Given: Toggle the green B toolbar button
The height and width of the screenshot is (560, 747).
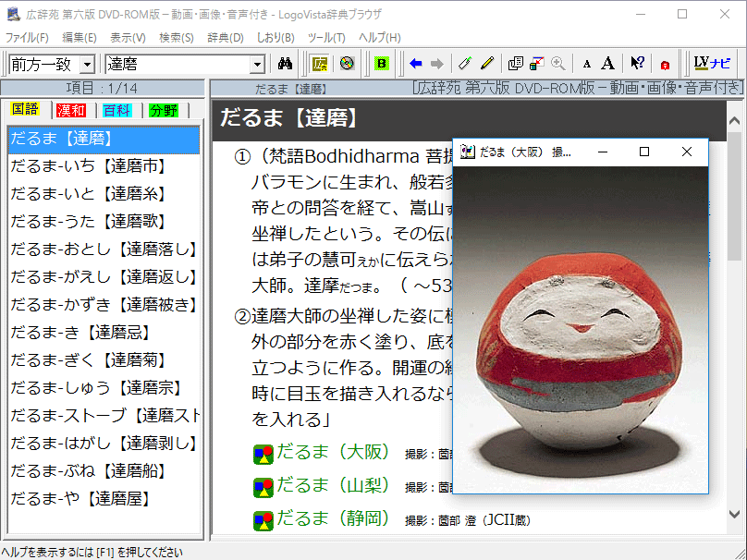Looking at the screenshot, I should coord(382,64).
